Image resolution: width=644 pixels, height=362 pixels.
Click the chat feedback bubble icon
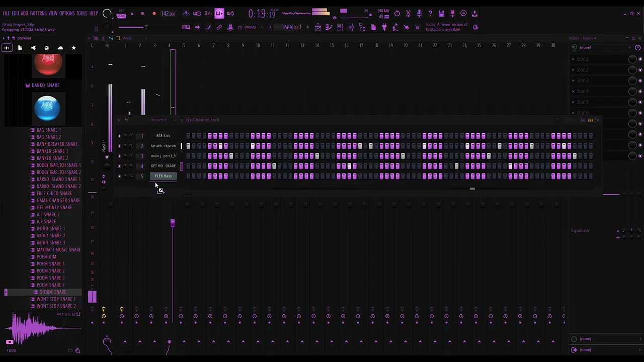463,14
